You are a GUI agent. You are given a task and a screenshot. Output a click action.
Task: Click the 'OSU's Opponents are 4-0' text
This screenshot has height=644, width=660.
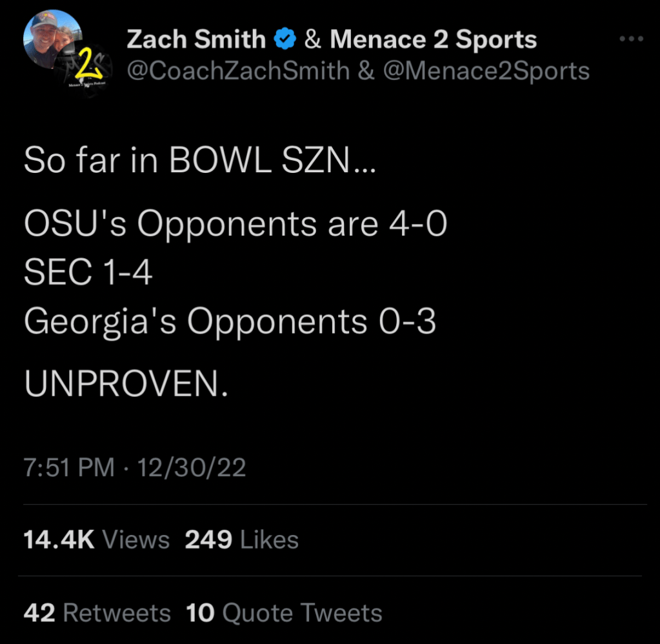(x=235, y=225)
